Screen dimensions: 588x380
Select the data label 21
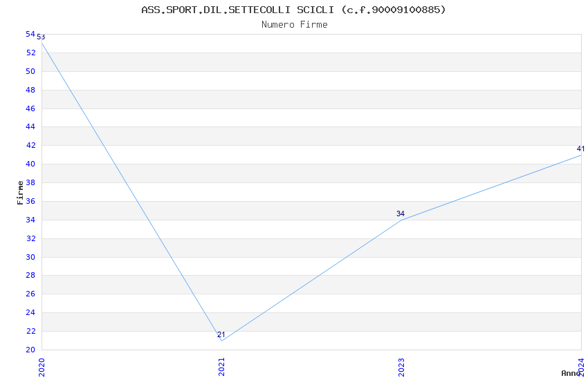point(221,334)
